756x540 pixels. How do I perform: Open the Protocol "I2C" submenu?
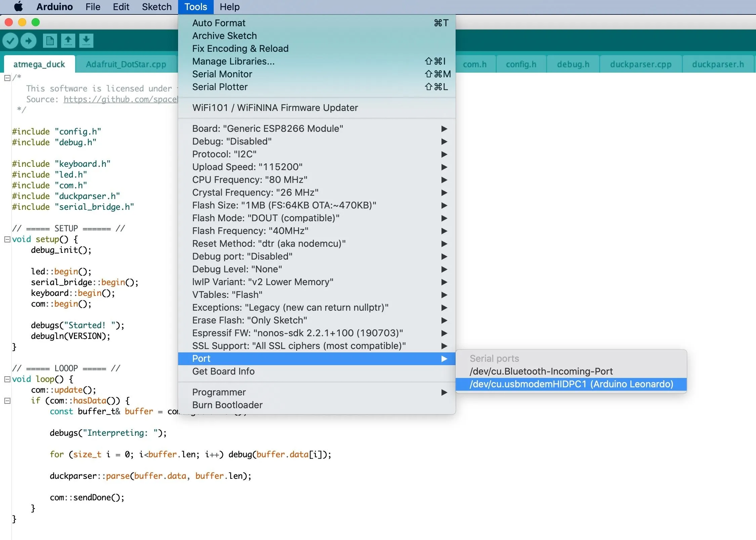[x=317, y=154]
